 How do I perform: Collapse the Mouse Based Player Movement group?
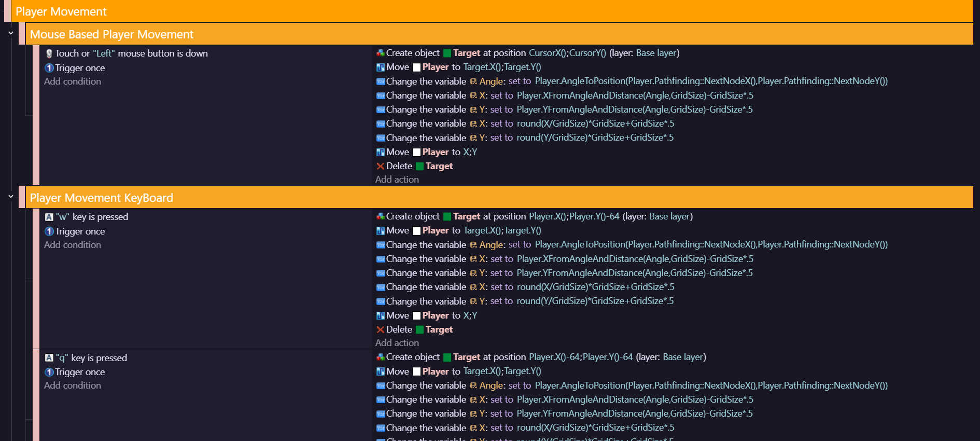coord(11,33)
